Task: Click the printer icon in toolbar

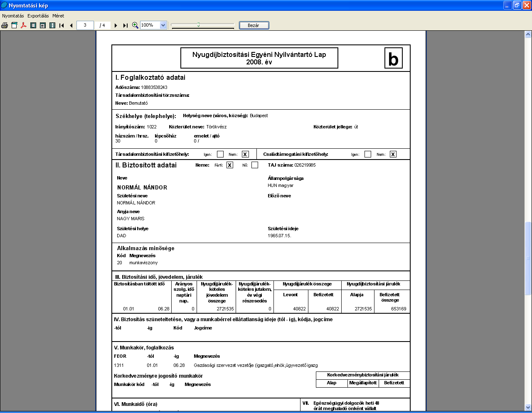Action: [5, 25]
